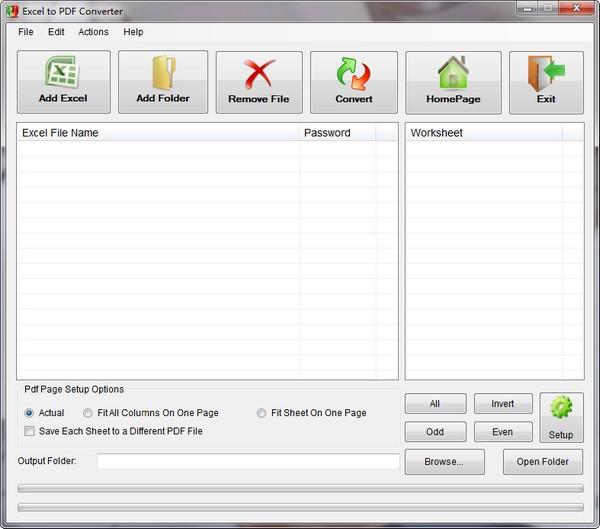Open the HomePage house icon button

[x=453, y=82]
